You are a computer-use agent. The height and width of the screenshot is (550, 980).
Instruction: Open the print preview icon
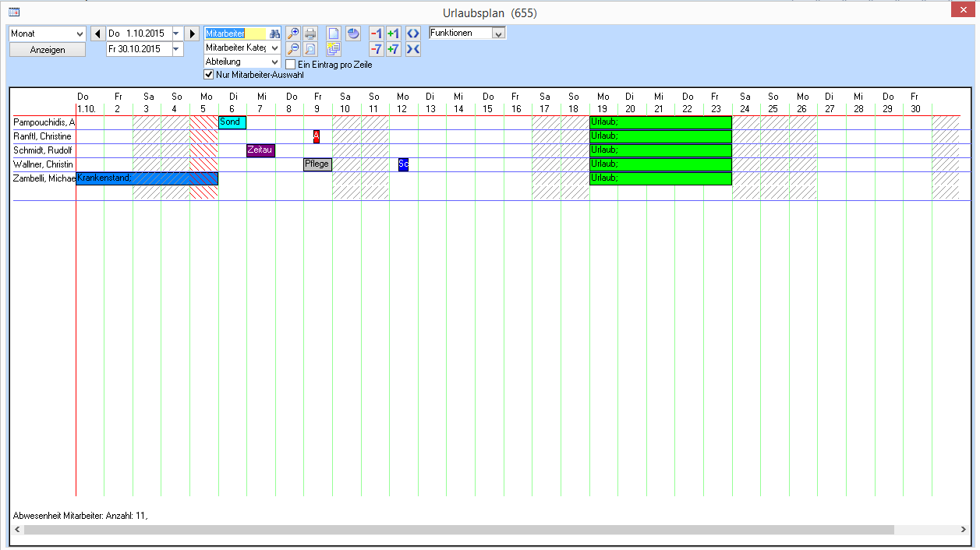click(310, 49)
